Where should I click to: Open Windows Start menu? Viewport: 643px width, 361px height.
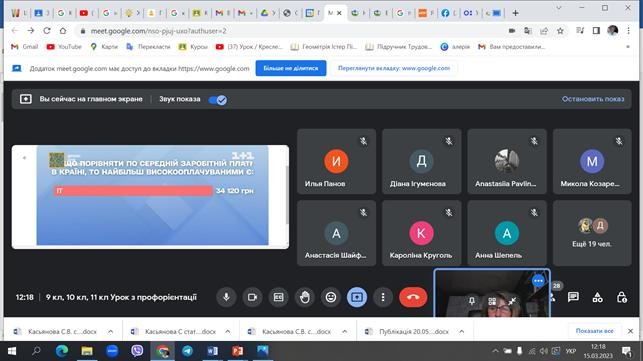click(11, 351)
